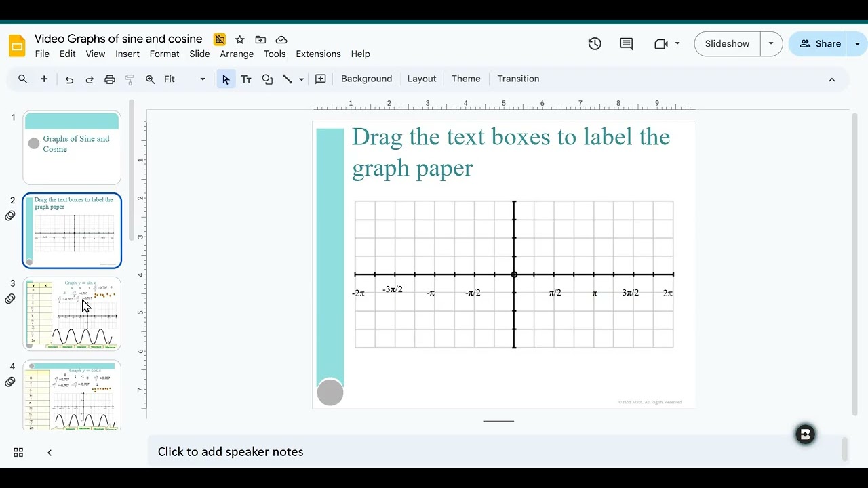Start the Slideshow
This screenshot has width=868, height=488.
click(727, 44)
